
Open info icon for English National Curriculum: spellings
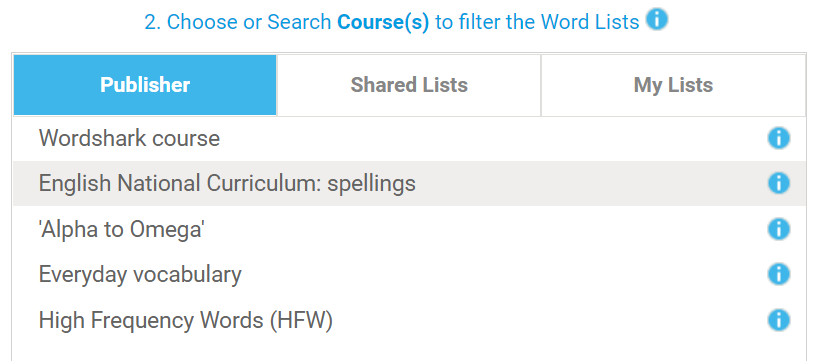pos(778,183)
